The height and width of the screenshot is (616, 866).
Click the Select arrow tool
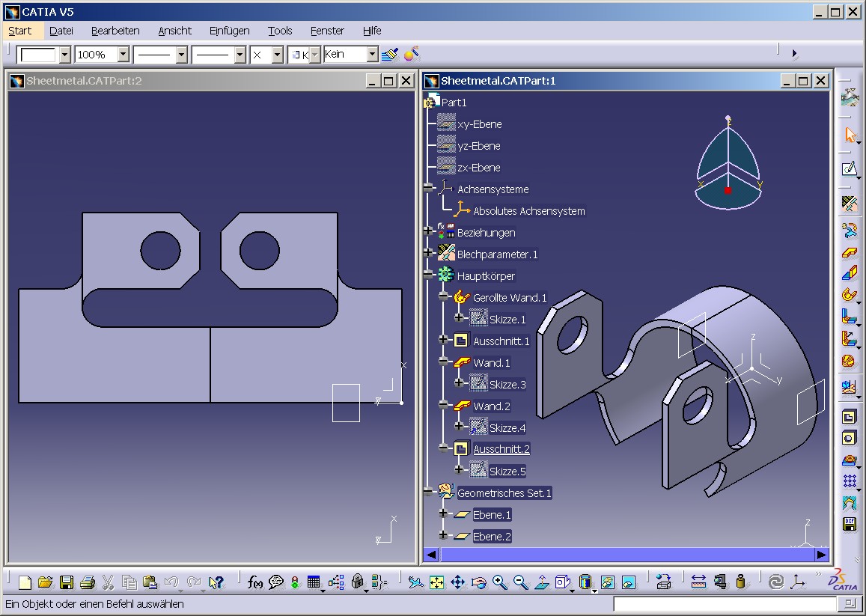tap(850, 135)
